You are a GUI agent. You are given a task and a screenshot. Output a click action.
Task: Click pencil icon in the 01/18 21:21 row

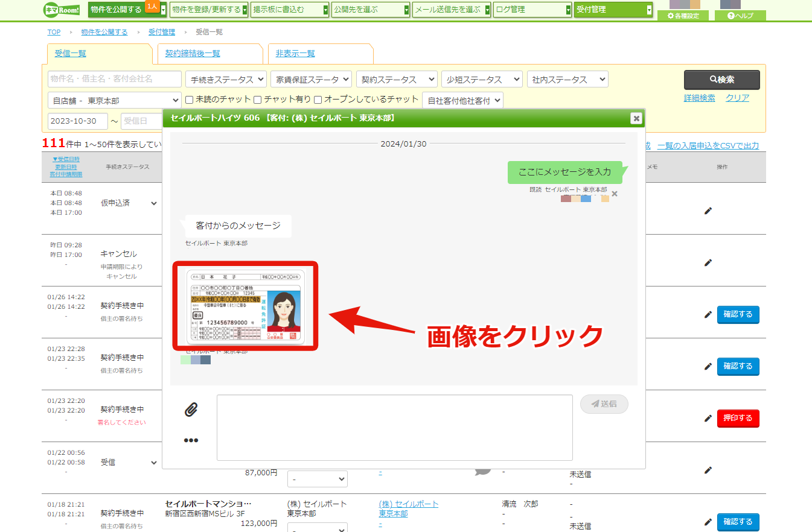tap(708, 522)
